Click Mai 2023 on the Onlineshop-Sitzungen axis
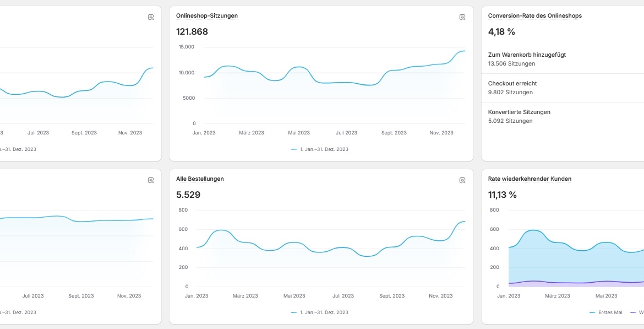The width and height of the screenshot is (644, 329). 299,133
